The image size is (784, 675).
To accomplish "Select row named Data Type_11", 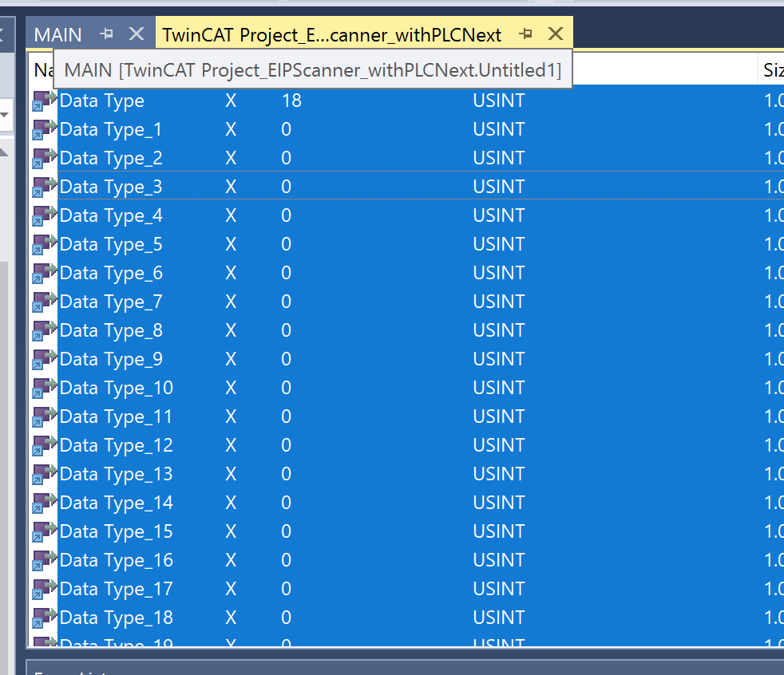I will [117, 416].
